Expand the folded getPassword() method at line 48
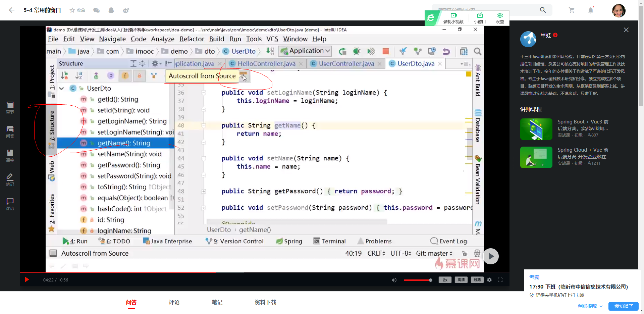The width and height of the screenshot is (644, 314). pyautogui.click(x=204, y=191)
